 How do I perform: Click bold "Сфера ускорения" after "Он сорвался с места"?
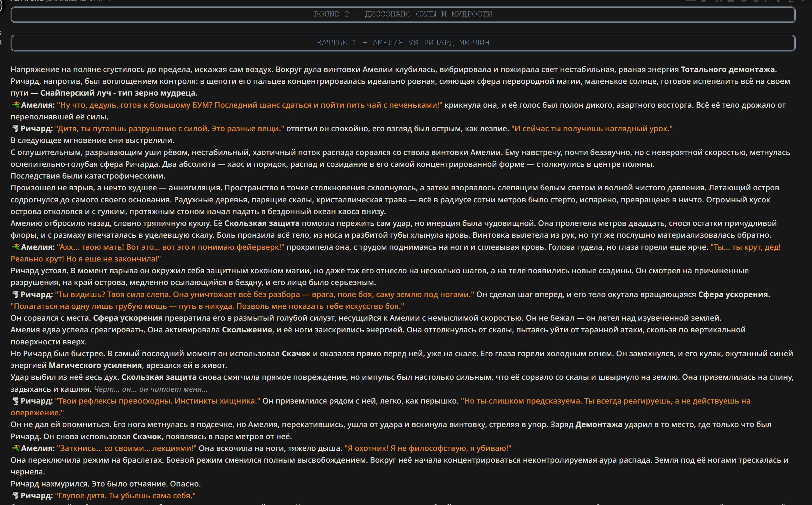tap(128, 318)
